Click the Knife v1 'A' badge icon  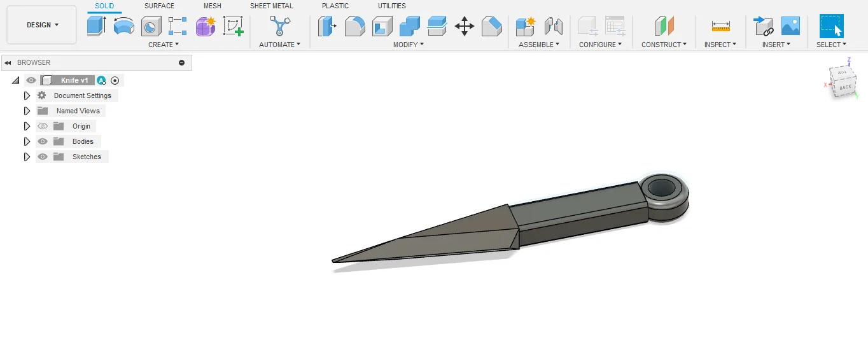[101, 80]
